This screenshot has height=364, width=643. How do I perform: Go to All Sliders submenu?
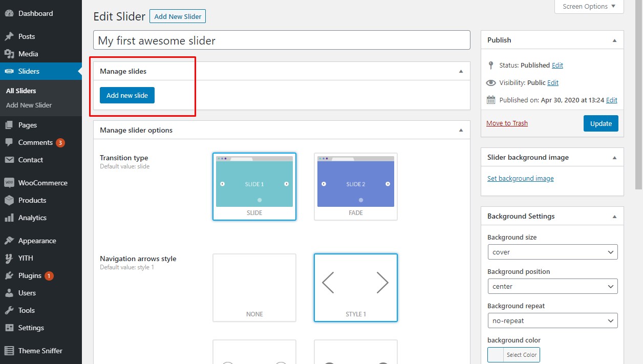pos(21,91)
